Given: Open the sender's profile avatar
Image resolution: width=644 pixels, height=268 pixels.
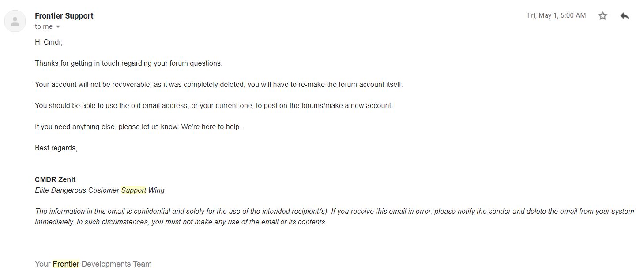Looking at the screenshot, I should (x=15, y=21).
